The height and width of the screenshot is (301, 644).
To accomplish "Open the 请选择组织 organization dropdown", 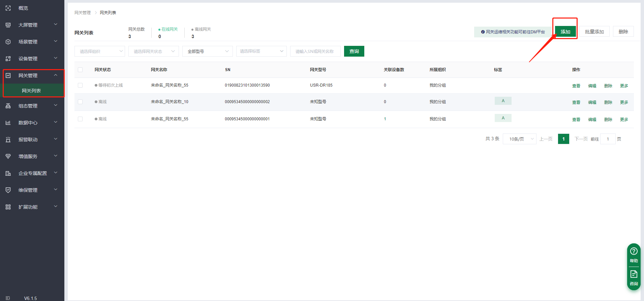I will click(x=99, y=51).
